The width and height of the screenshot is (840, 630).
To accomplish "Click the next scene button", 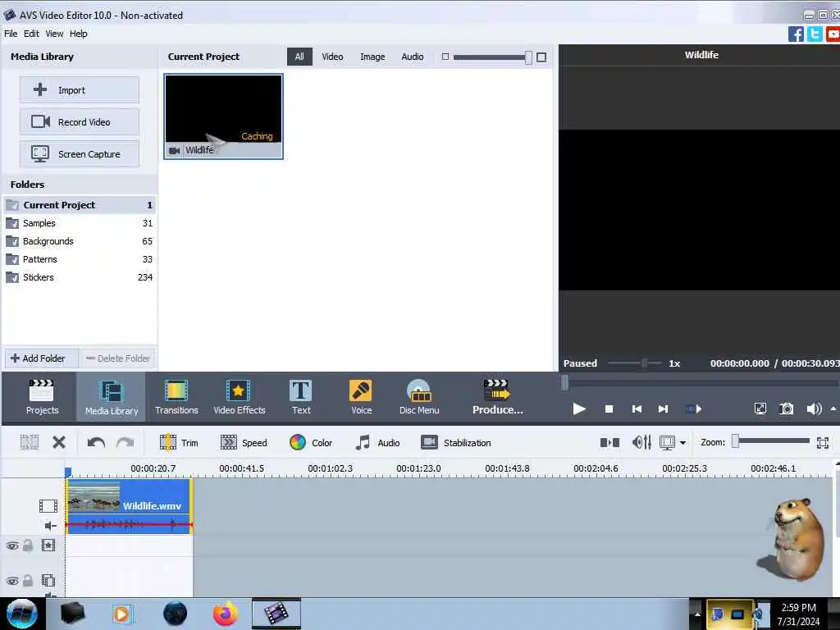I will pyautogui.click(x=694, y=409).
